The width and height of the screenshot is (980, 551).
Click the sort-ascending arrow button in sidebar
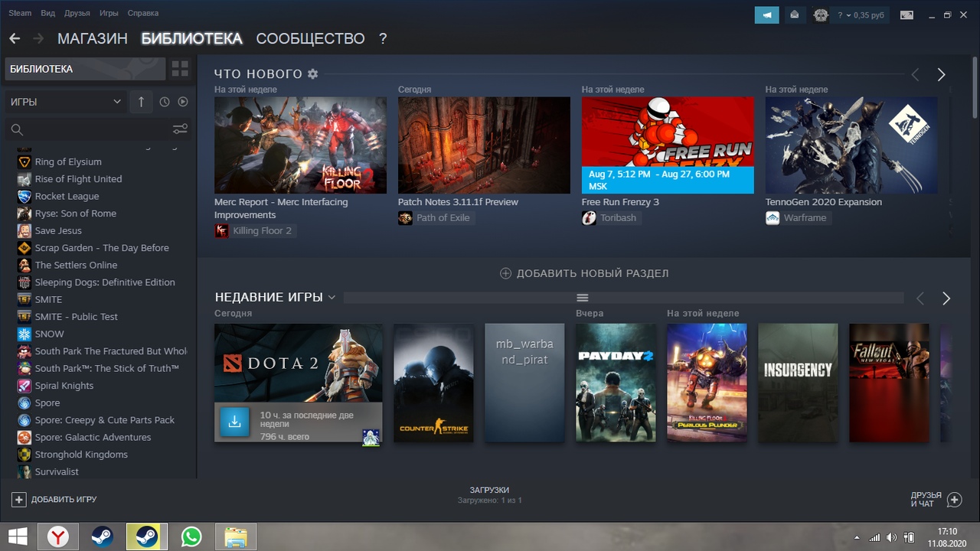(x=141, y=102)
